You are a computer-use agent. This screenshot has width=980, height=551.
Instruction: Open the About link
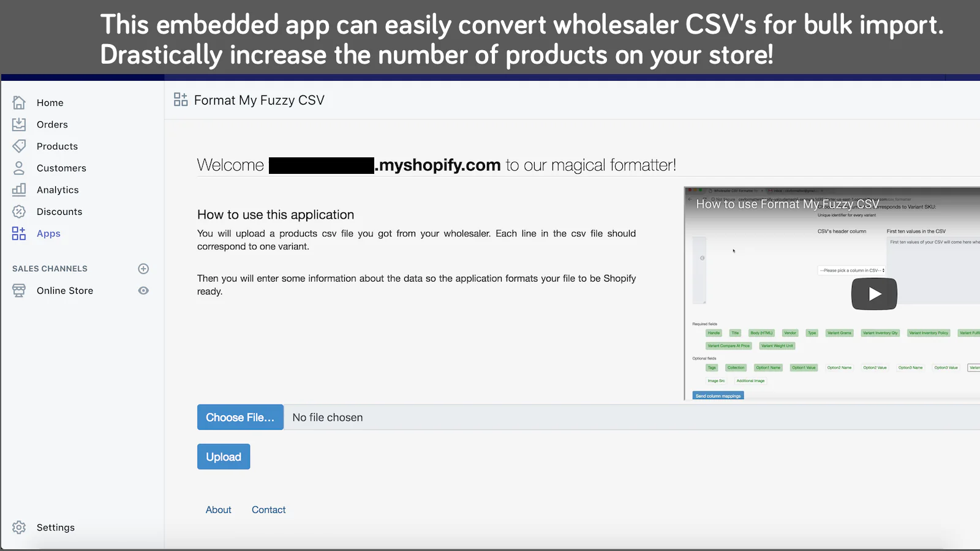coord(219,510)
